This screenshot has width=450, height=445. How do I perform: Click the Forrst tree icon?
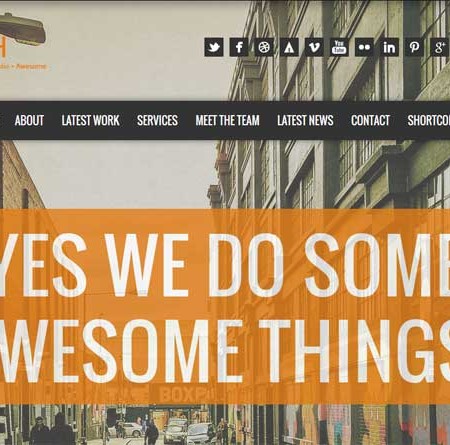[289, 47]
